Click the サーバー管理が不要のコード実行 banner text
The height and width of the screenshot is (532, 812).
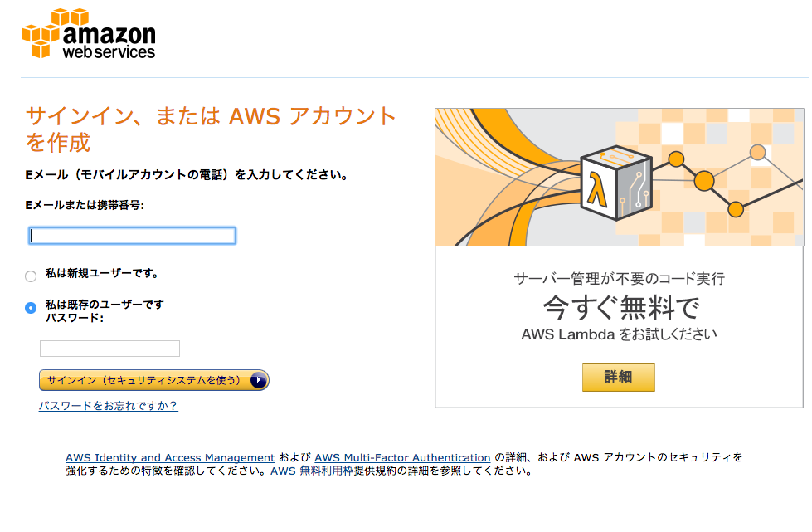[618, 280]
